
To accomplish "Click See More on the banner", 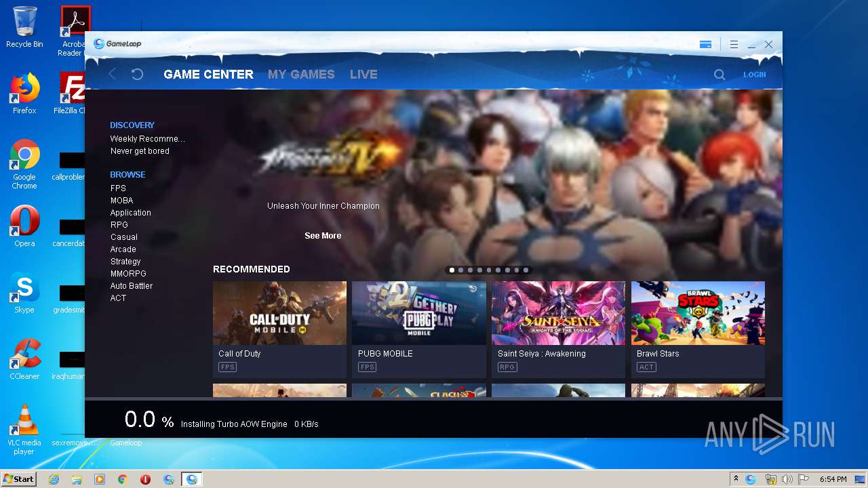I will tap(323, 236).
